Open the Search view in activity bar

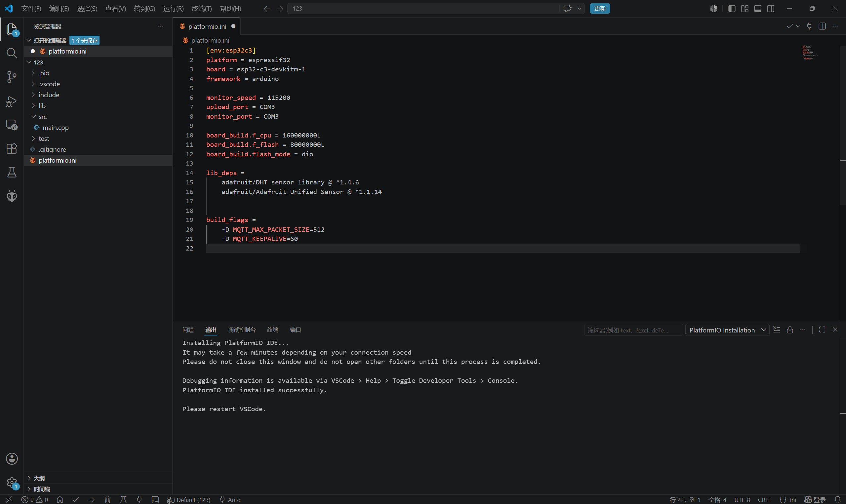[12, 53]
